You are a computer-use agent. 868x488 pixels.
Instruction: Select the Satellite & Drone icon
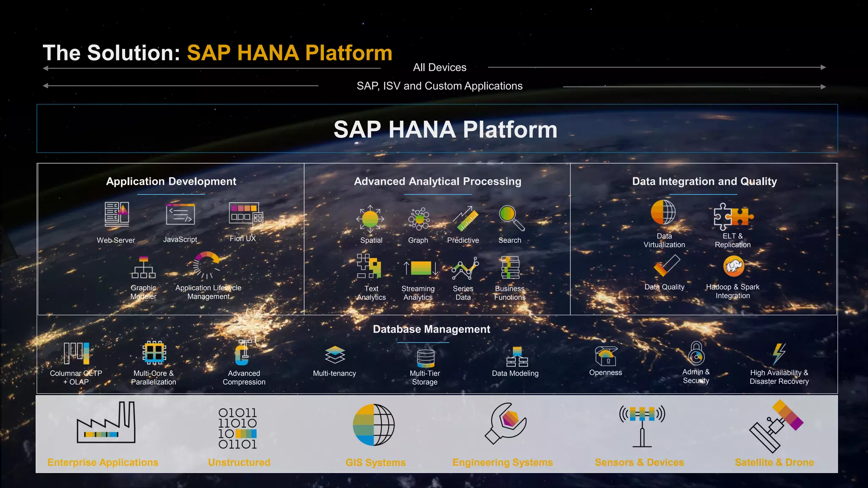776,426
